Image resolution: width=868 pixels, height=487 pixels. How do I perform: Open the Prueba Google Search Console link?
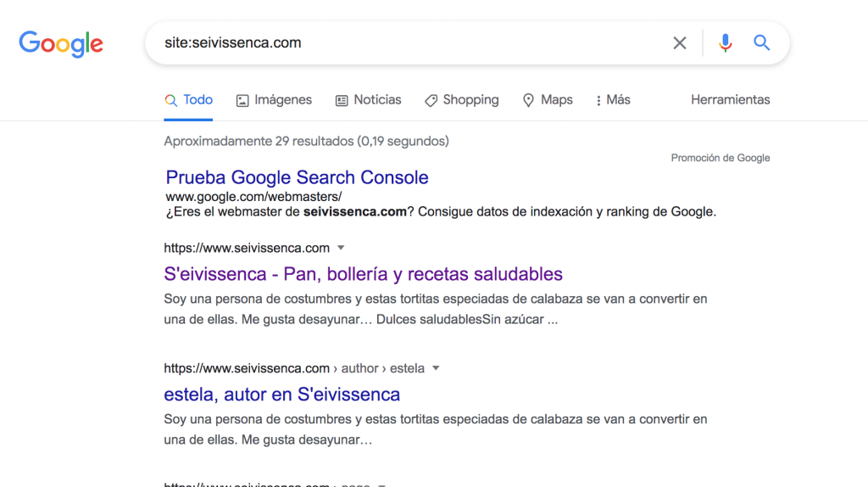point(297,177)
